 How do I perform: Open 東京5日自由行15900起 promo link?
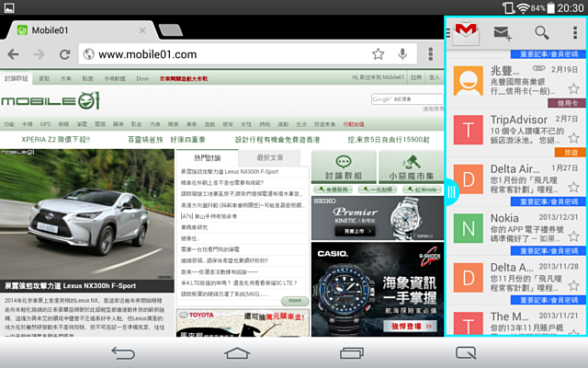[389, 140]
